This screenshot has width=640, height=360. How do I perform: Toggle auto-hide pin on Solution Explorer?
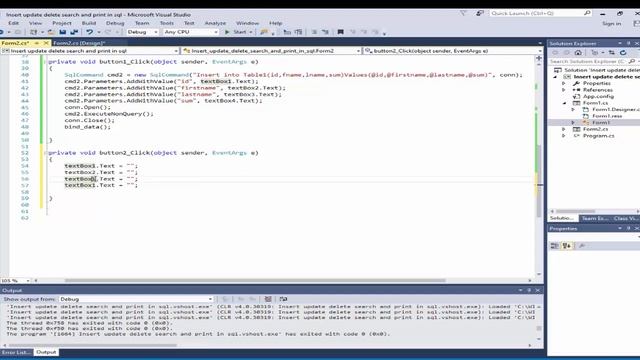click(629, 43)
